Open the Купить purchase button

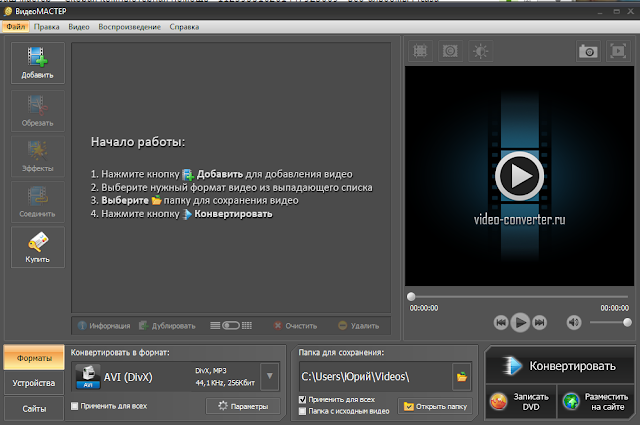point(38,247)
